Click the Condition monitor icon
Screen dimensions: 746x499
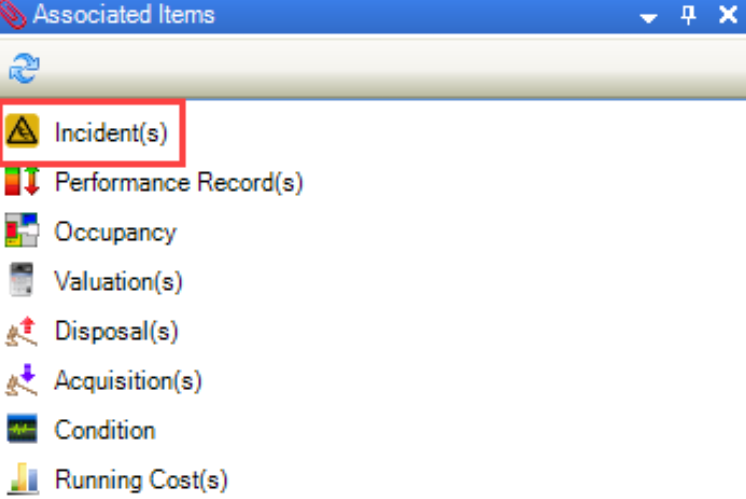point(22,430)
